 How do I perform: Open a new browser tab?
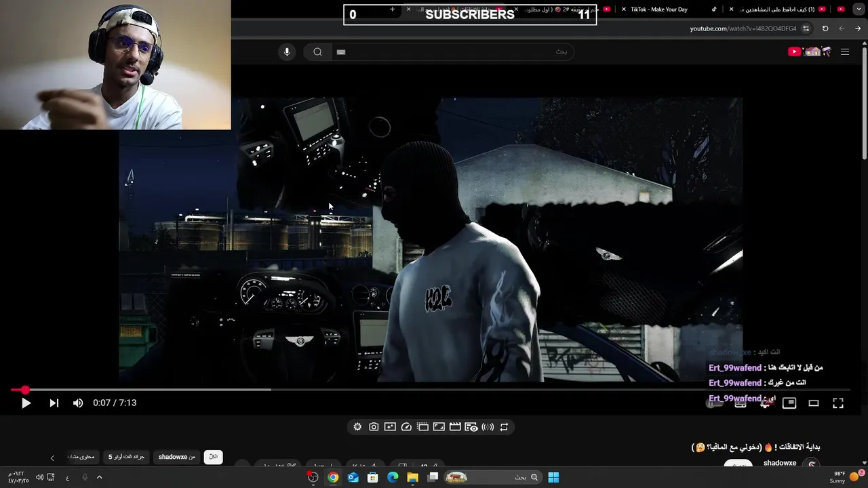pos(392,9)
